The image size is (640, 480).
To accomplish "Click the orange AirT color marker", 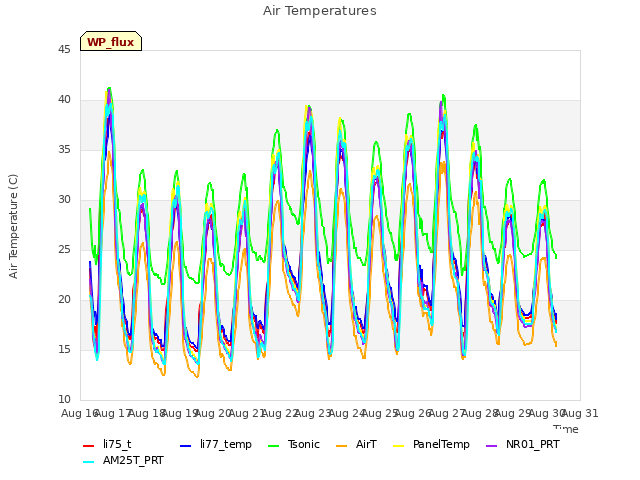I will tap(341, 446).
